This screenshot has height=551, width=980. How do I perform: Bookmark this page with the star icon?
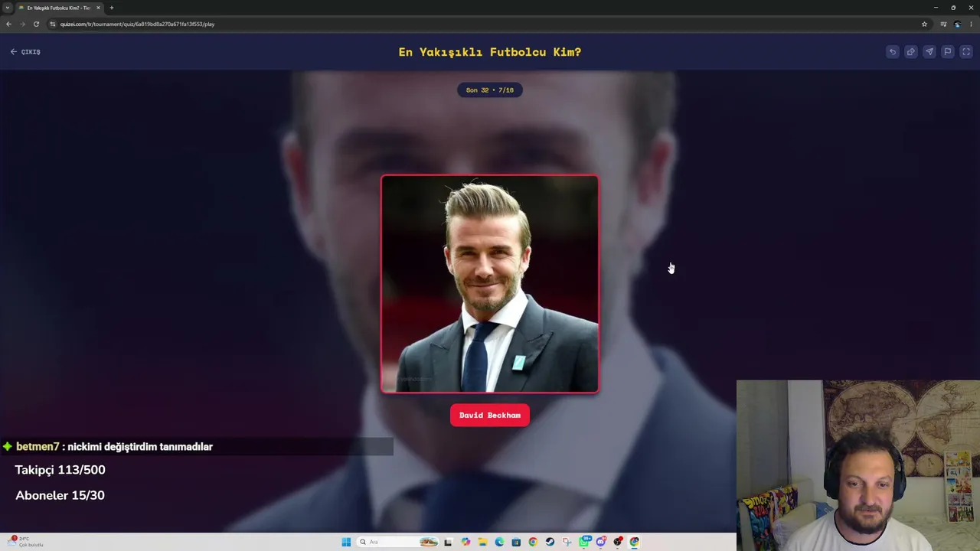click(x=924, y=24)
